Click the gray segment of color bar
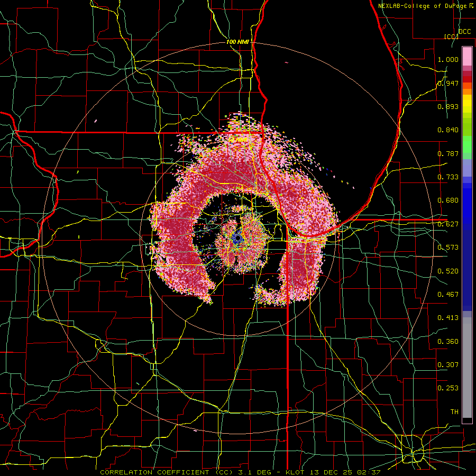This screenshot has height=476, width=476. 467,368
